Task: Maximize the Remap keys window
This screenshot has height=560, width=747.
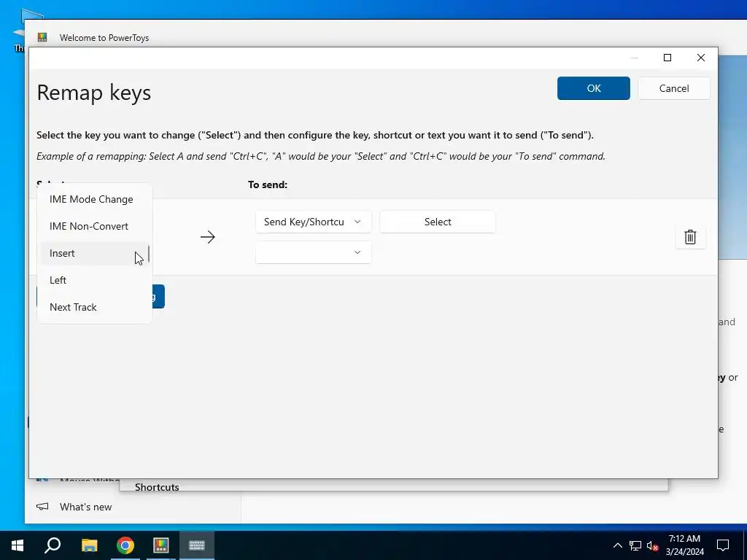Action: click(667, 58)
